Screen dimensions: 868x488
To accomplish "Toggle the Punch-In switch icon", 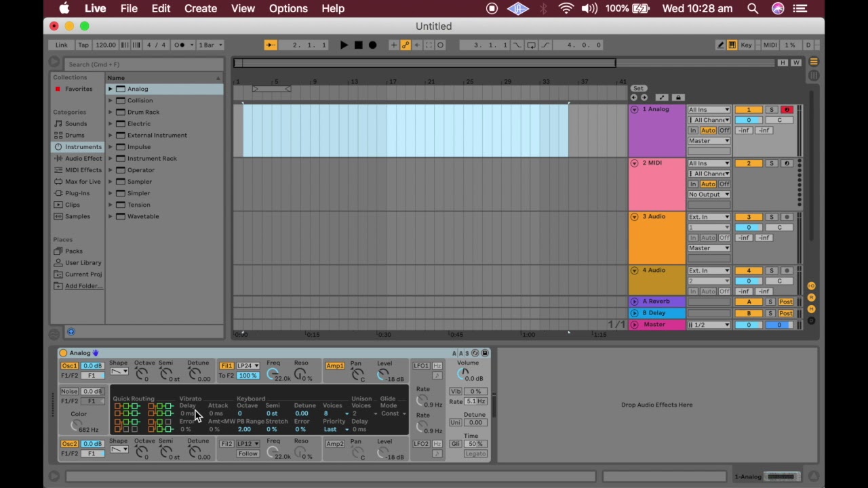I will [517, 45].
